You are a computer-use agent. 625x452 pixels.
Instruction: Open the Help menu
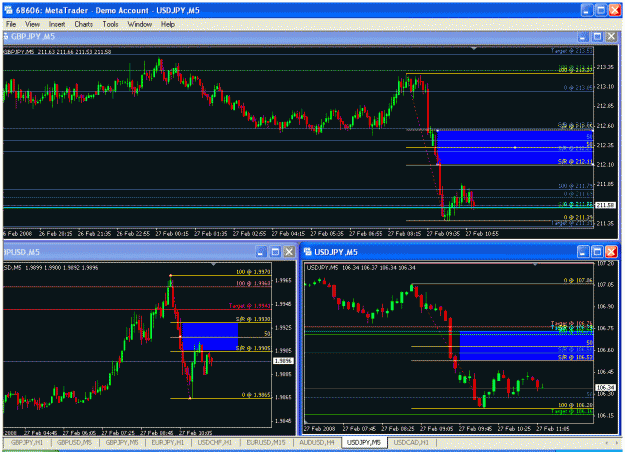pos(168,24)
